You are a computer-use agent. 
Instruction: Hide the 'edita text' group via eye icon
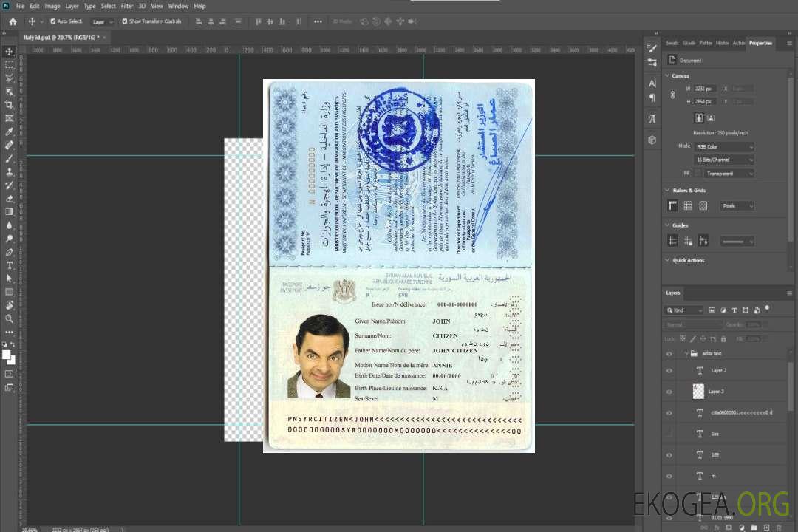[669, 354]
